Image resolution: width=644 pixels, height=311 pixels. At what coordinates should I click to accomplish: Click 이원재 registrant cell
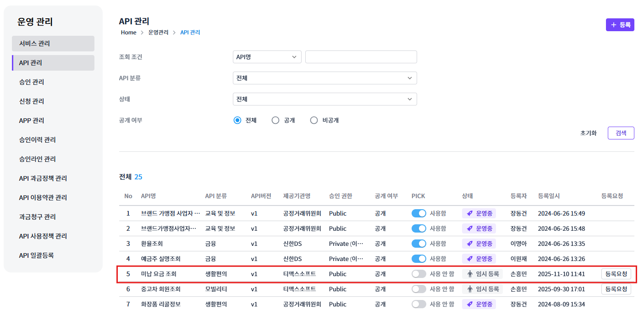[x=518, y=259]
